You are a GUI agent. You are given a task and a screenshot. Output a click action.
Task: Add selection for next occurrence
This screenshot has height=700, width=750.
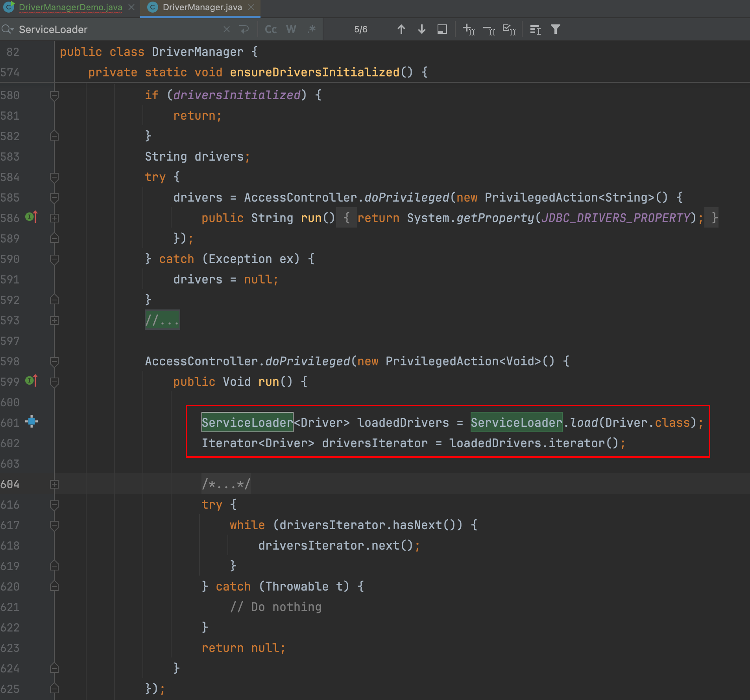pos(468,30)
